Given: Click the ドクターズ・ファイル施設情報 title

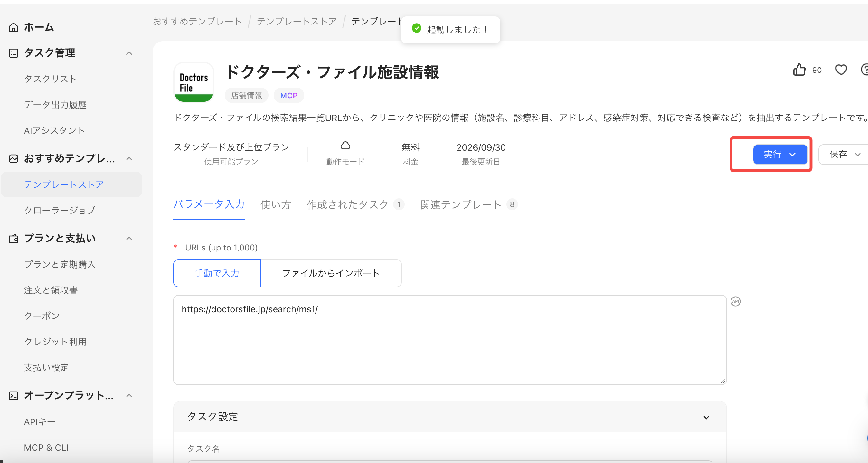Looking at the screenshot, I should [x=332, y=72].
